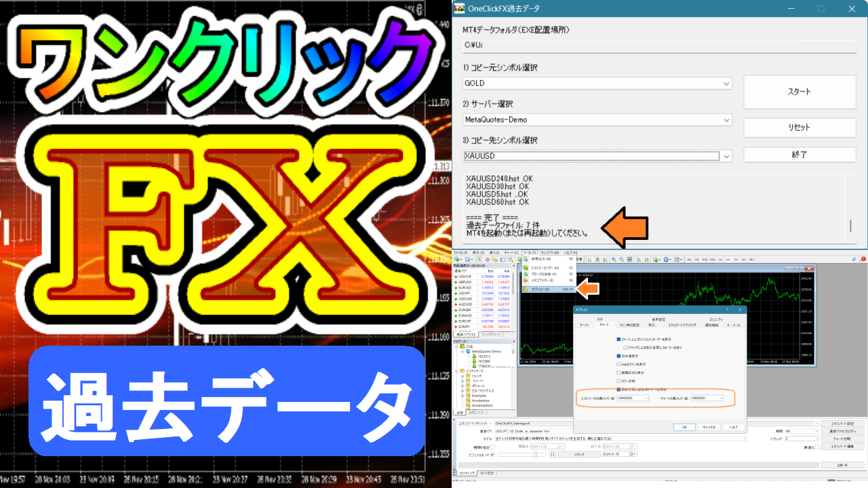Viewport: 868px width, 488px height.
Task: Click the OneClickFX app icon in title bar
Action: (x=459, y=9)
